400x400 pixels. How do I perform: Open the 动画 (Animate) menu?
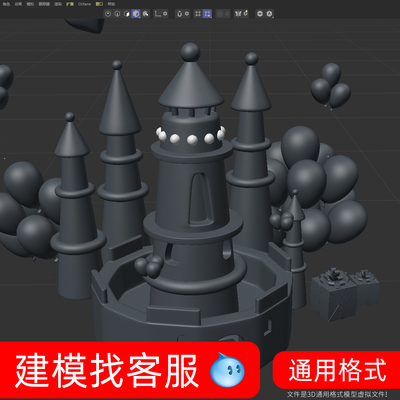pos(18,4)
